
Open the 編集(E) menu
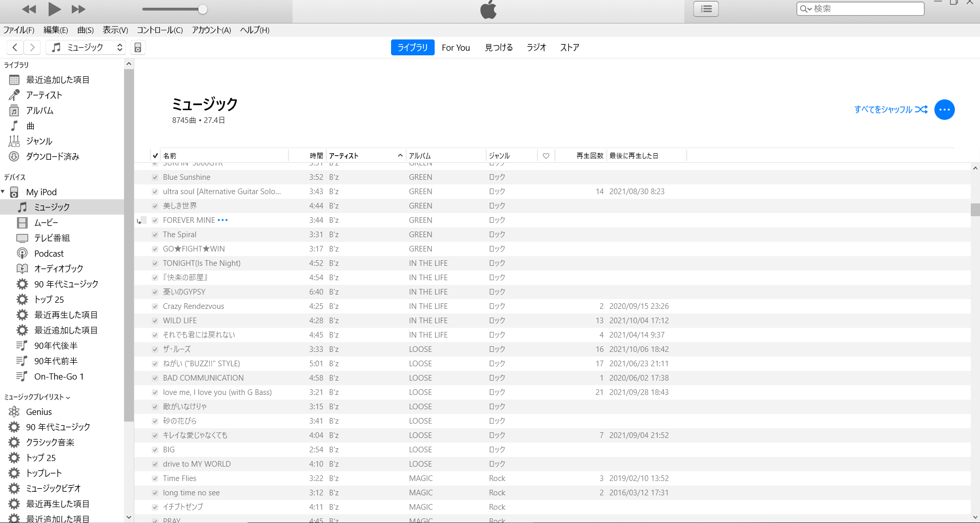click(56, 30)
